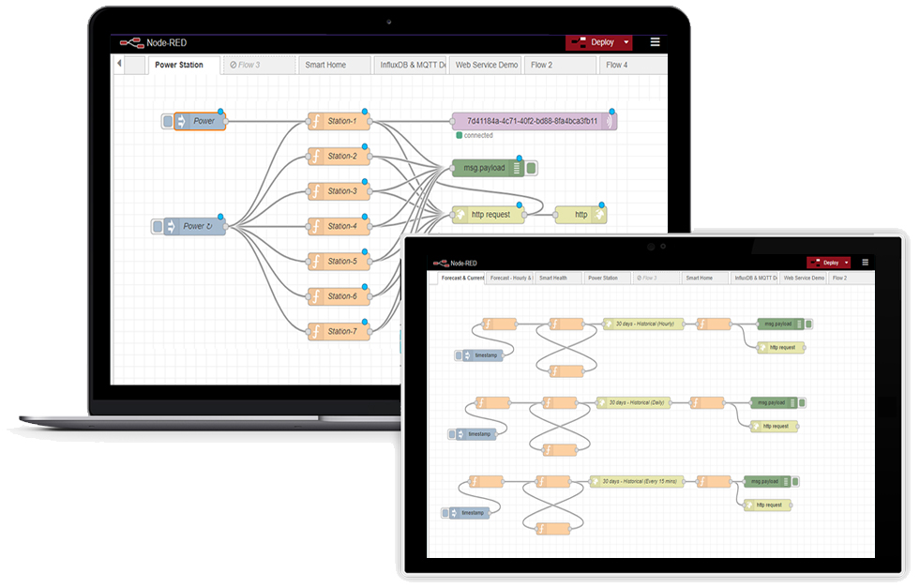
Task: Click the green connected status under MQTT node
Action: coord(475,136)
